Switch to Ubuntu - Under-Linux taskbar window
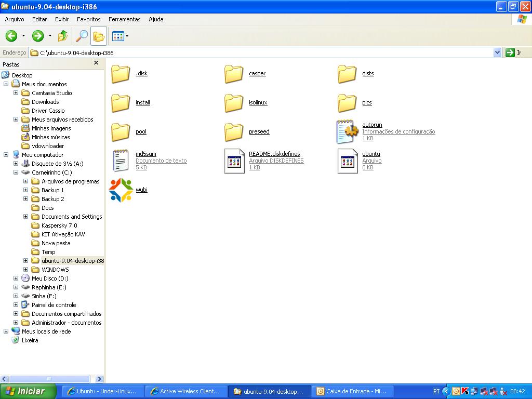Image resolution: width=532 pixels, height=399 pixels. [103, 391]
